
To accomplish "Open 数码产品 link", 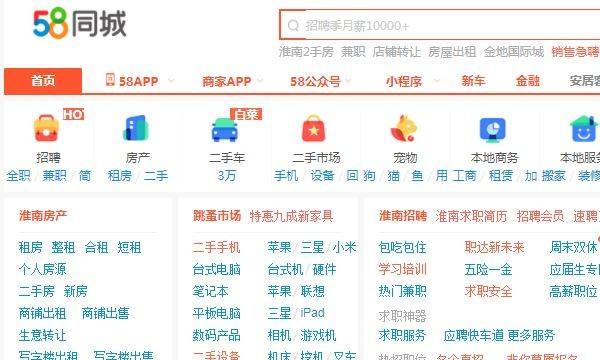I will tap(217, 336).
